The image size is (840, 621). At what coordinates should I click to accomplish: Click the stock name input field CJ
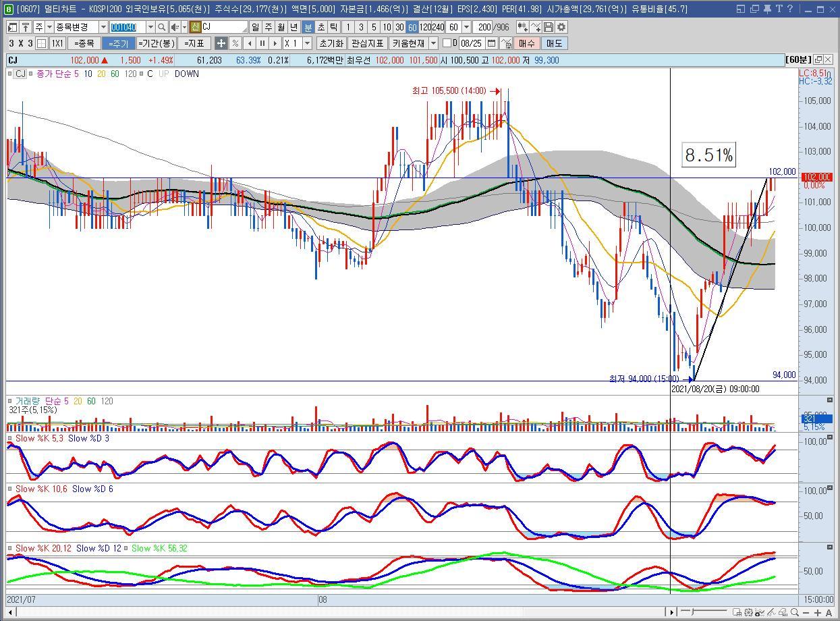pyautogui.click(x=223, y=27)
